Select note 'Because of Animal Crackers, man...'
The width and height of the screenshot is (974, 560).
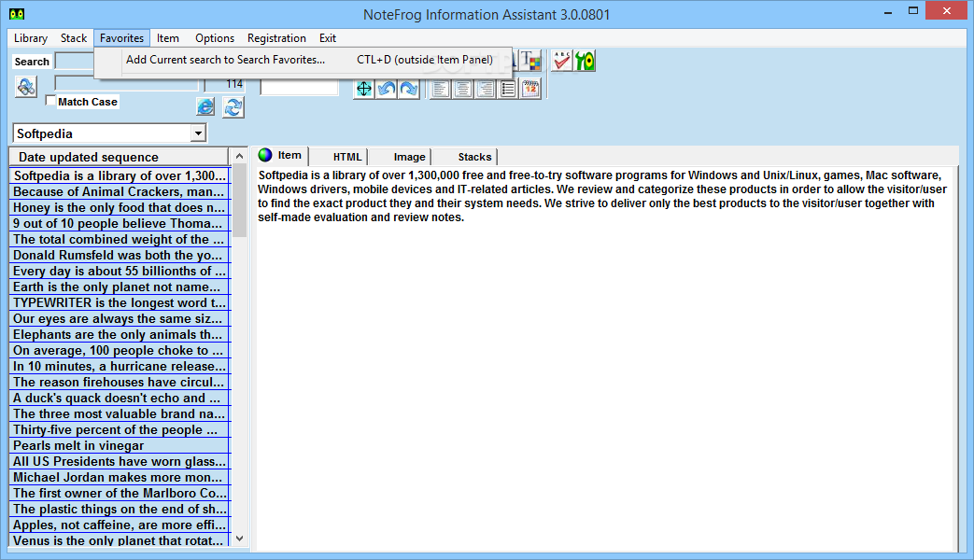pyautogui.click(x=120, y=192)
